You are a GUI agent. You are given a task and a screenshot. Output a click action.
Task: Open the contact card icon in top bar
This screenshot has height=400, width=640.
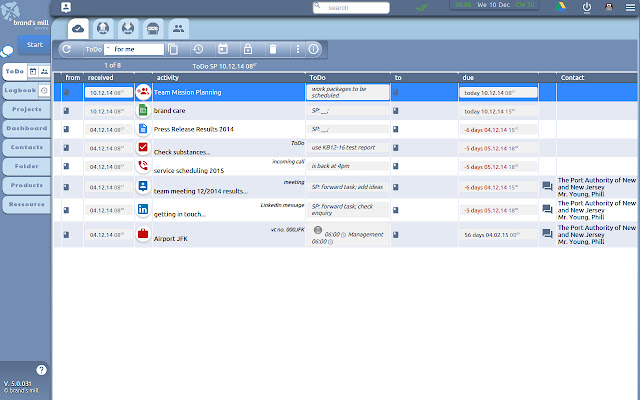[66, 7]
